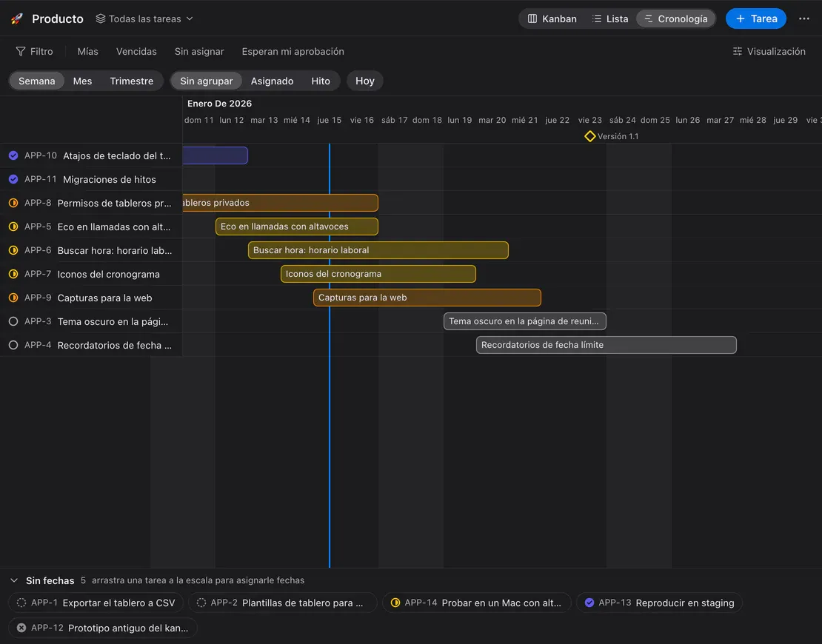The height and width of the screenshot is (644, 822).
Task: Click the status icon next to APP-6
Action: (x=13, y=250)
